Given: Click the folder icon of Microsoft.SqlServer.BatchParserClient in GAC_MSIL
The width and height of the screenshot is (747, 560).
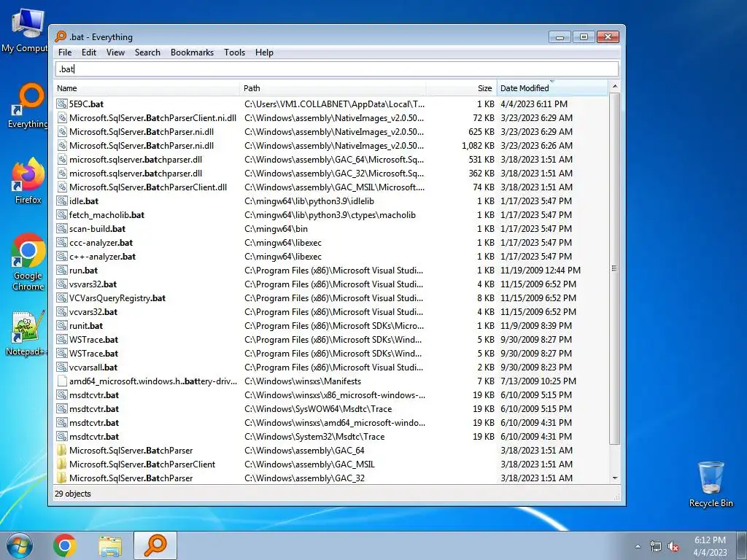Looking at the screenshot, I should click(x=62, y=464).
